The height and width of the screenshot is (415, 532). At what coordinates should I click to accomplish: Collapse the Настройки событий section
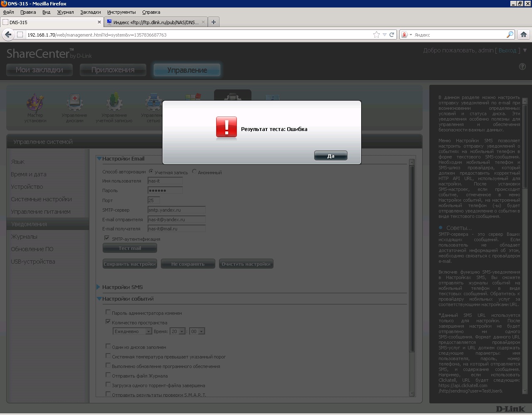pos(99,299)
